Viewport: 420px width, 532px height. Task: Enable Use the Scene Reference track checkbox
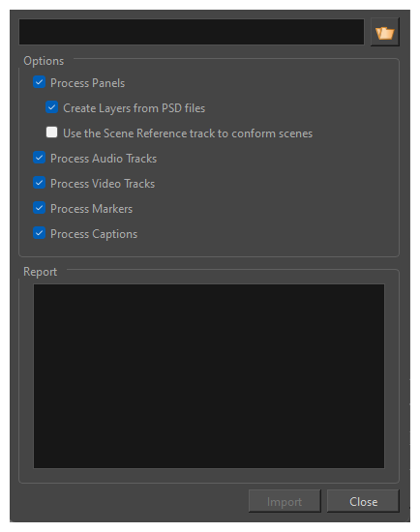coord(51,133)
